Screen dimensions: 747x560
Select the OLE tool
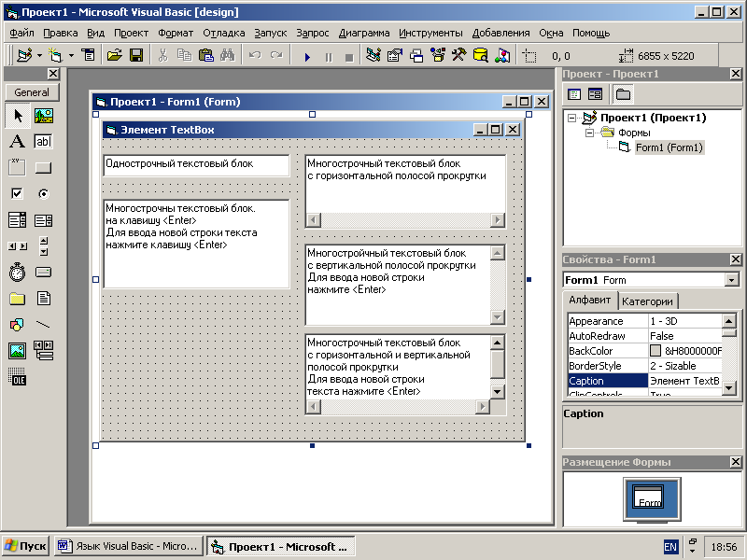pyautogui.click(x=18, y=377)
